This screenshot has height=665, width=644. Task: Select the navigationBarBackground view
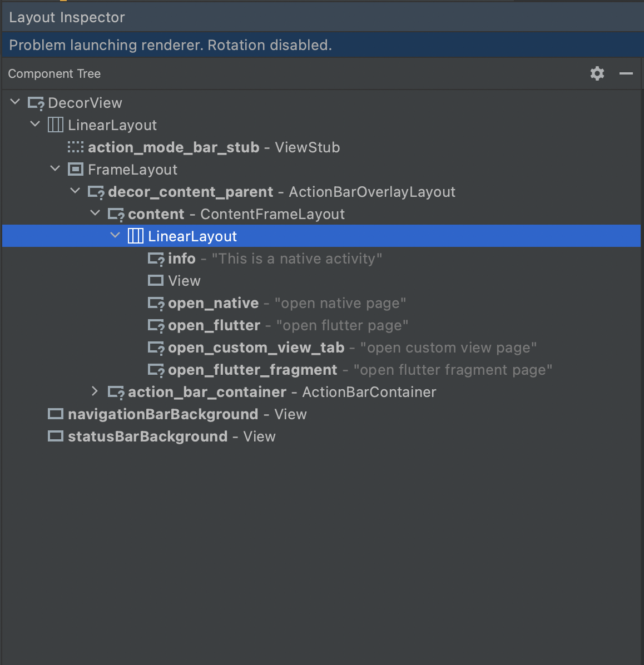coord(162,414)
